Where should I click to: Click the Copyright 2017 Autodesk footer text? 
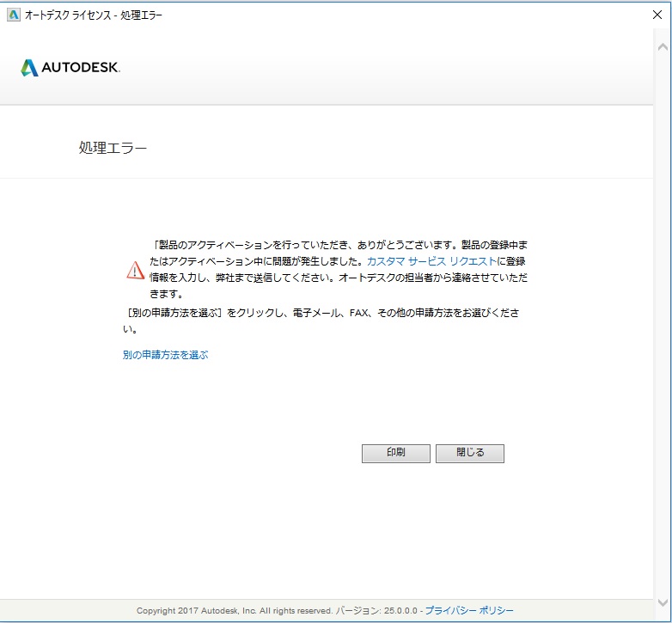coord(235,611)
